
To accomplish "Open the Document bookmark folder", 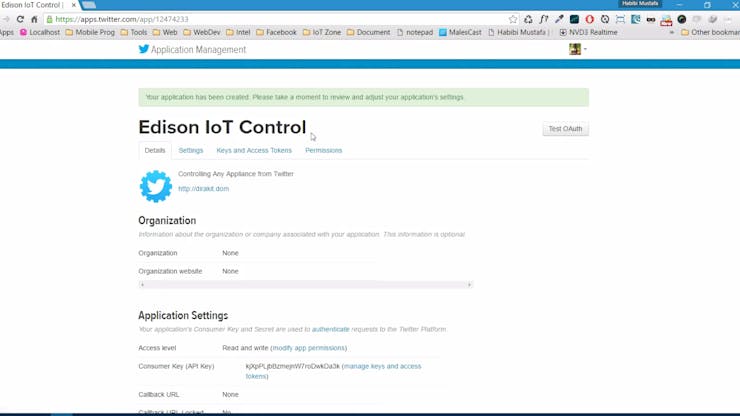I will click(369, 33).
